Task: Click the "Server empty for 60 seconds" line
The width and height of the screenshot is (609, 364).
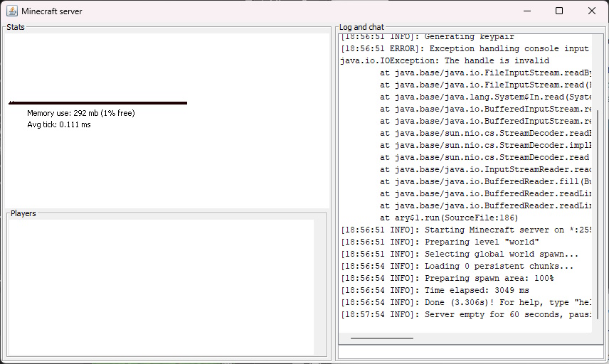Action: click(x=466, y=314)
